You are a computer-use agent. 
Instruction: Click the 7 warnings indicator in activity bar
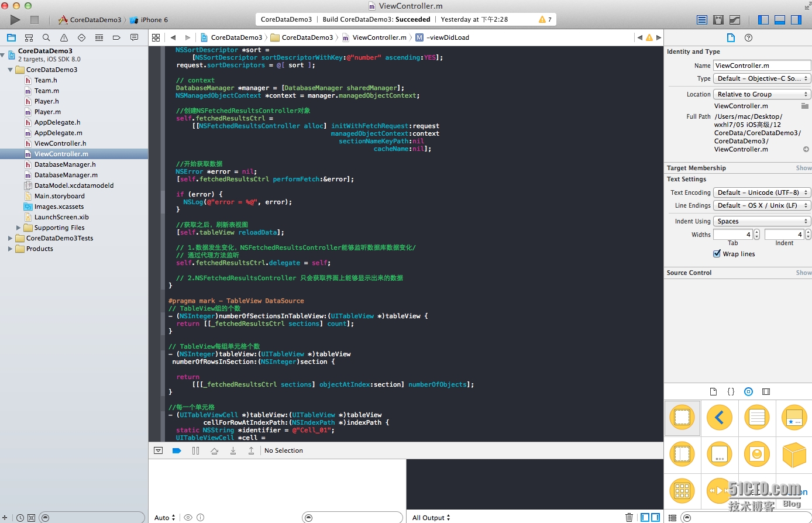coord(545,19)
